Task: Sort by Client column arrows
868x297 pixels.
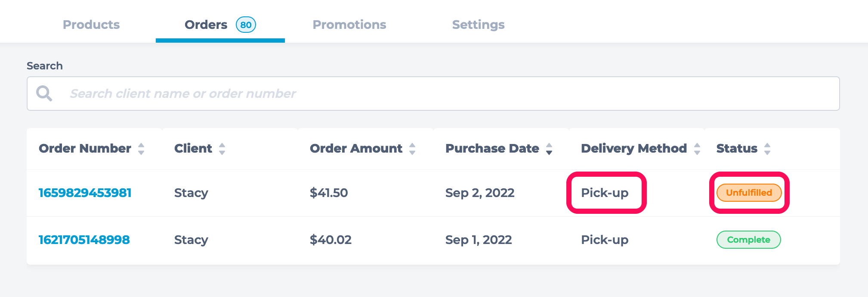Action: 222,149
